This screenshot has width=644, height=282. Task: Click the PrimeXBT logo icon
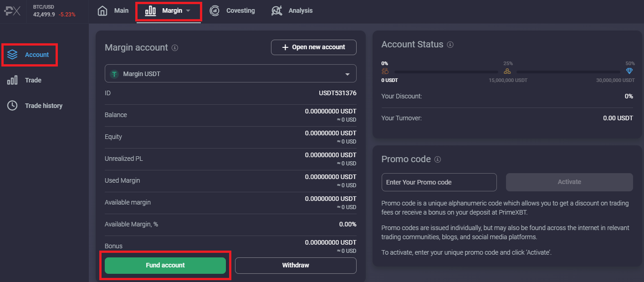point(13,11)
